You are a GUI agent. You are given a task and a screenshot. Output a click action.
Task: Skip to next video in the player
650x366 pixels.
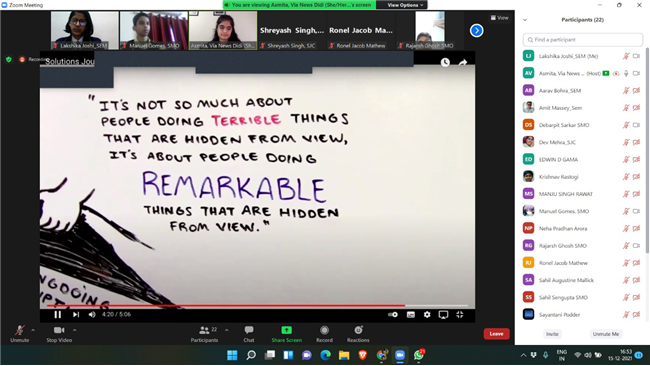coord(76,315)
